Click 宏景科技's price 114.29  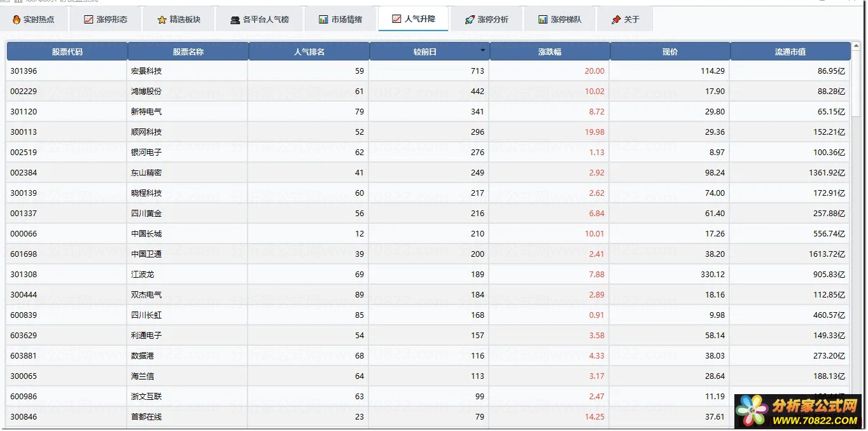pos(713,71)
